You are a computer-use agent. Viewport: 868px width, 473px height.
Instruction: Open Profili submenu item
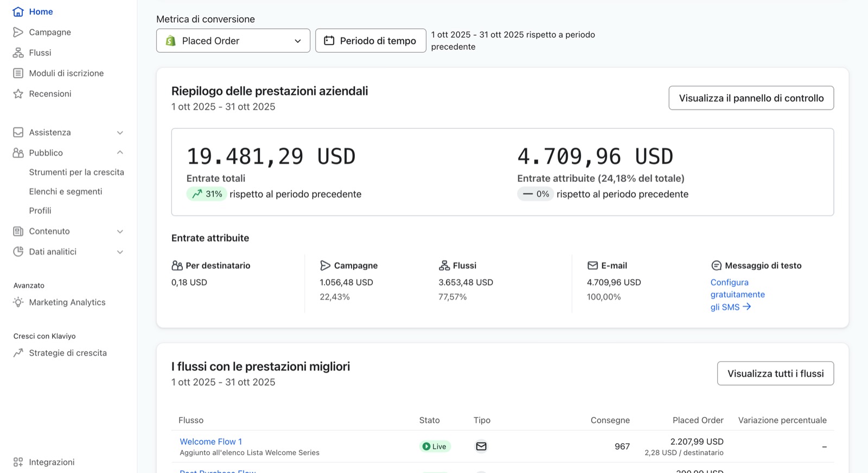[40, 211]
